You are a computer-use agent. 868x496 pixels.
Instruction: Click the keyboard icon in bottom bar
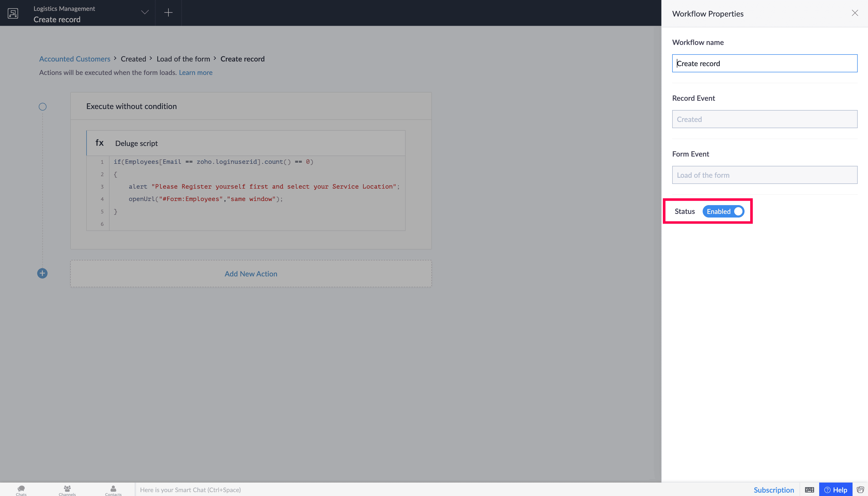tap(809, 490)
